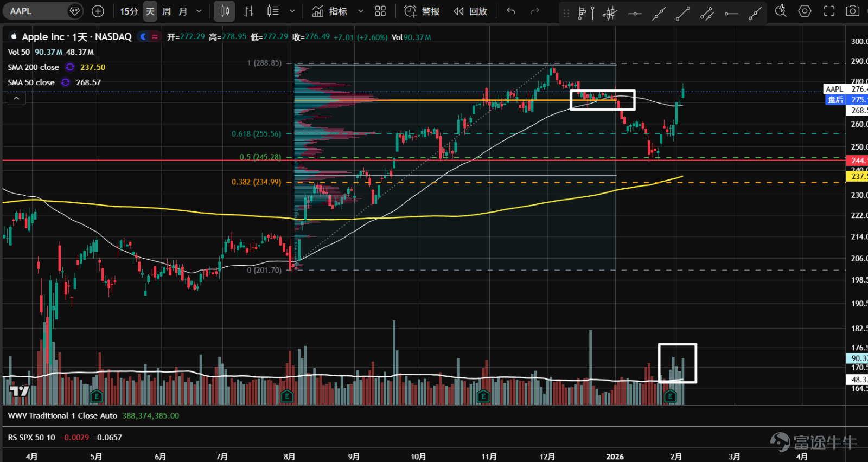Create an alert with 警报 button

click(422, 11)
